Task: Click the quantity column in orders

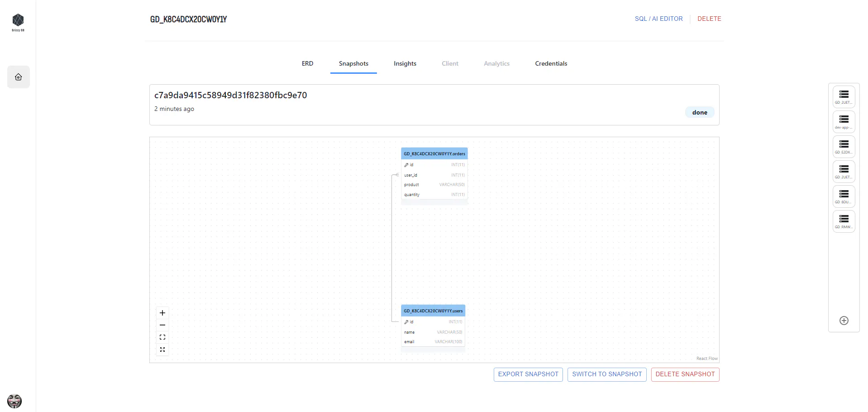Action: click(434, 195)
